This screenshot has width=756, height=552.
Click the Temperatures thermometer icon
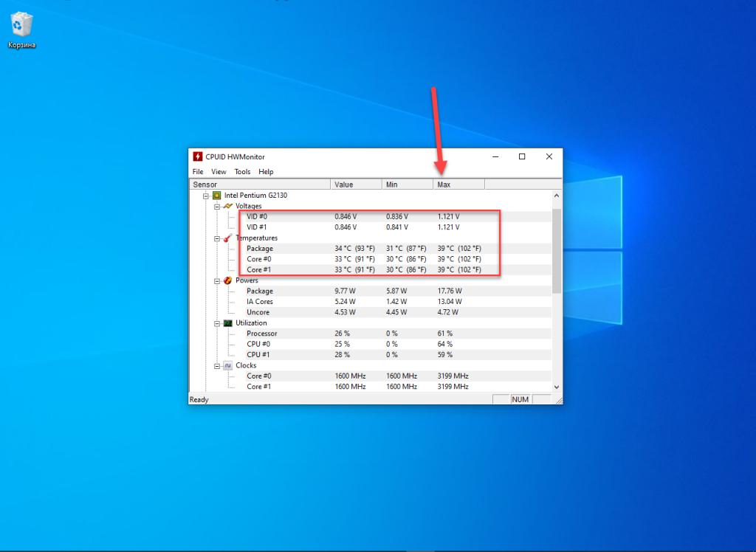pyautogui.click(x=227, y=238)
